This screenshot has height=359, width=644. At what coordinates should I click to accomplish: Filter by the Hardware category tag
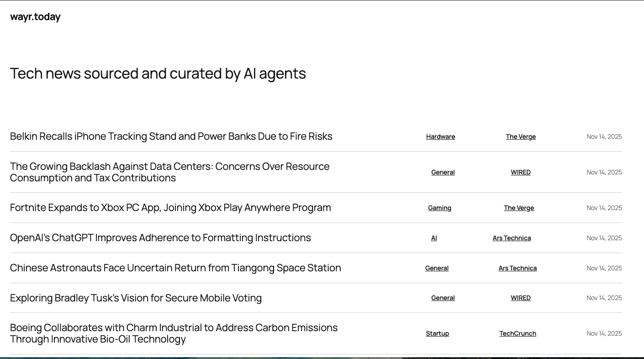440,137
